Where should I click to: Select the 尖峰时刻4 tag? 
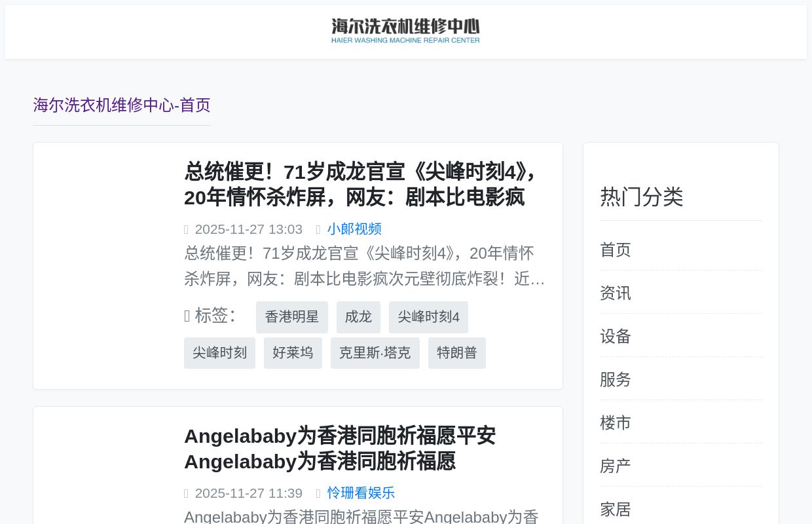tap(428, 317)
